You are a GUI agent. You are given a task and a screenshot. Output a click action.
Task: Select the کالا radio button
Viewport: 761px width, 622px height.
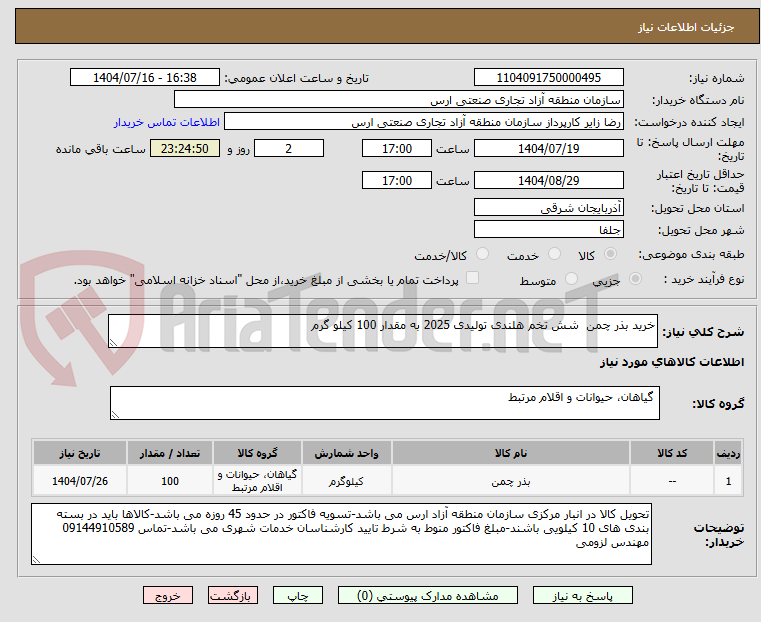point(611,254)
